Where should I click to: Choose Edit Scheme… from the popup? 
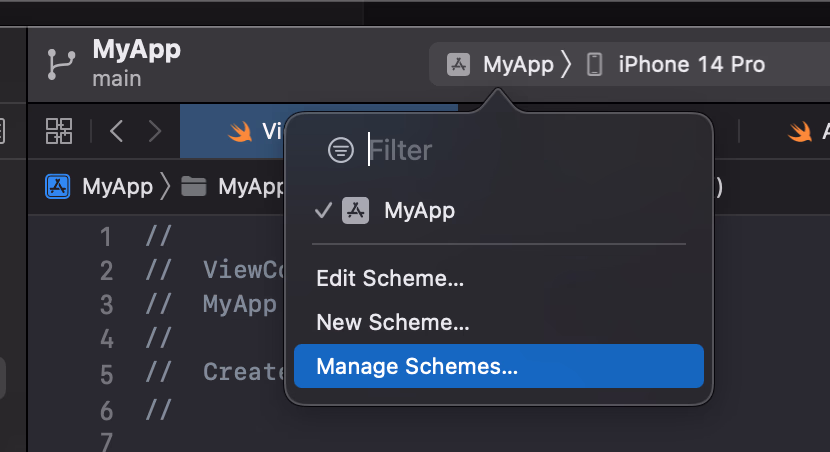coord(390,279)
